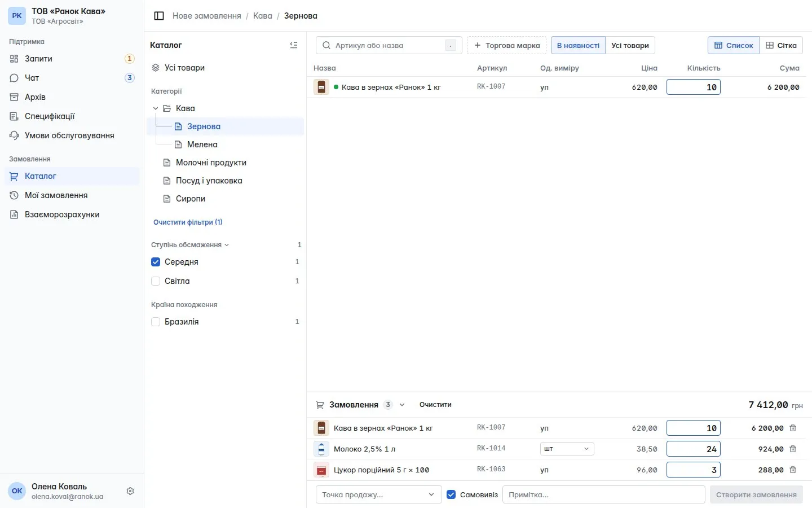Viewport: 812px width, 508px height.
Task: Open the Точка продажу dropdown
Action: [378, 494]
